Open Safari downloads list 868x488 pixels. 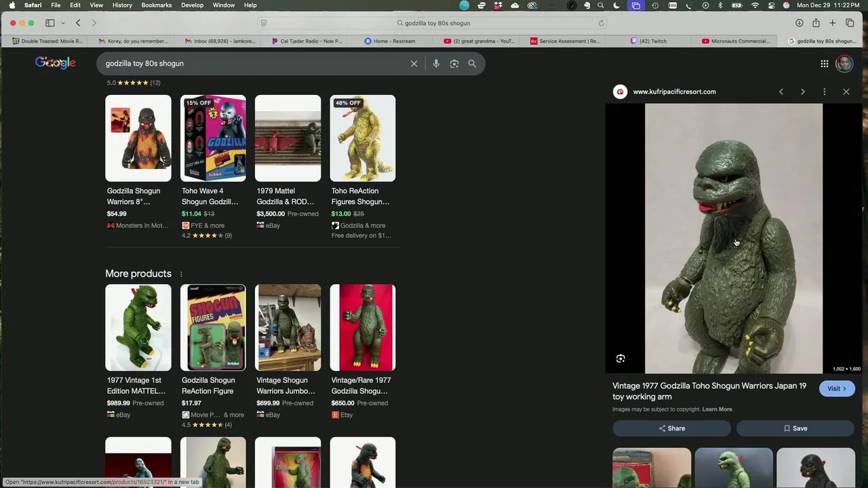[x=800, y=23]
